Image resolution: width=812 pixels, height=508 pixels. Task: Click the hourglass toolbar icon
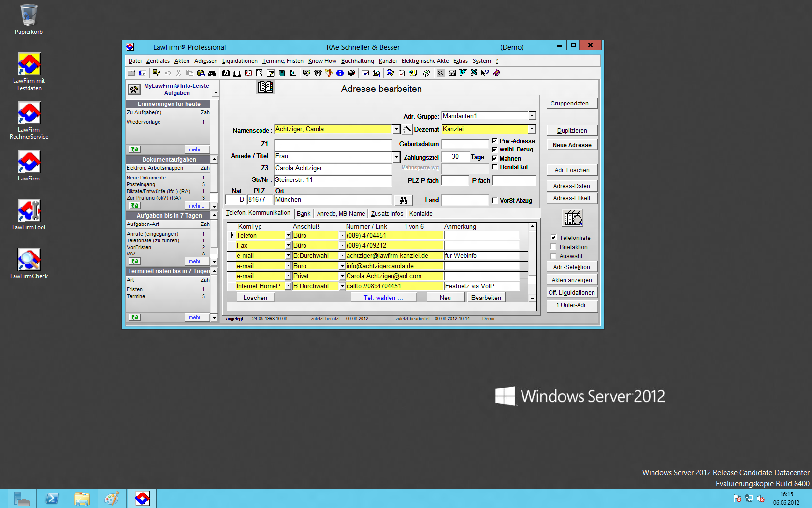pyautogui.click(x=292, y=73)
